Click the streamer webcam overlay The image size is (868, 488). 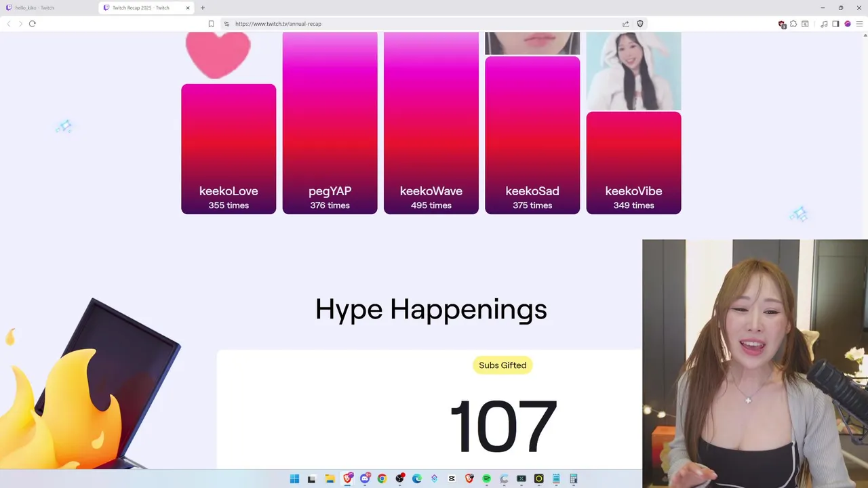pyautogui.click(x=755, y=363)
